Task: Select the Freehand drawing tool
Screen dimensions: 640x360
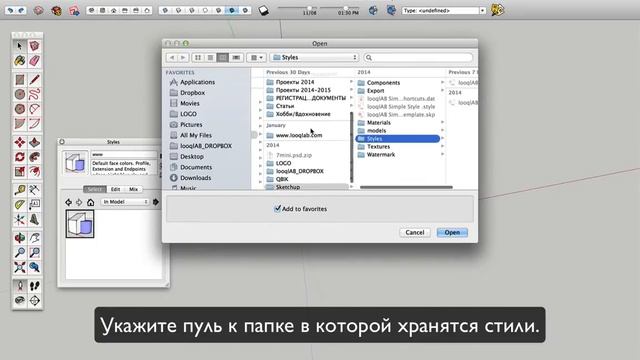Action: (x=35, y=94)
